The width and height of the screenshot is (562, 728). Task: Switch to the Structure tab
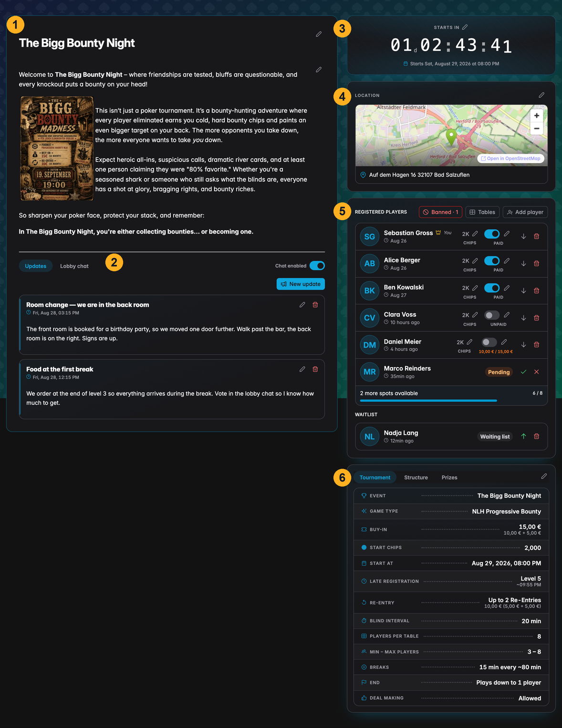tap(416, 477)
